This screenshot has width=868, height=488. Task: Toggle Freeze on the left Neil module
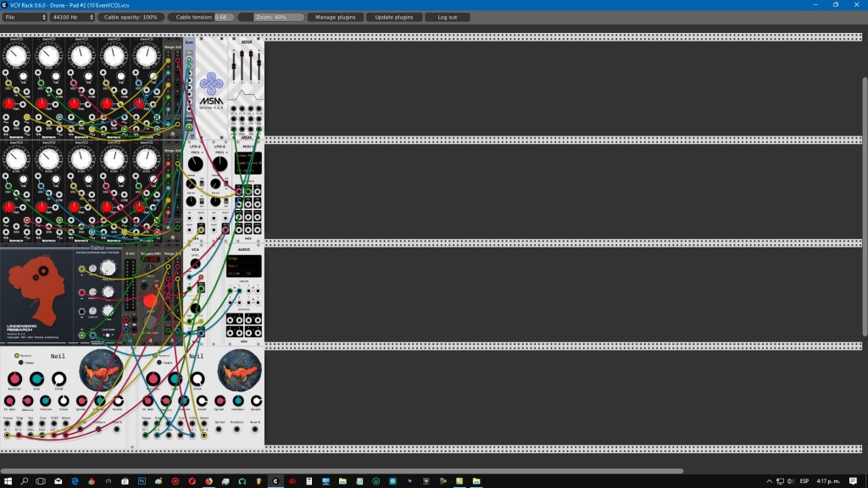[x=21, y=363]
